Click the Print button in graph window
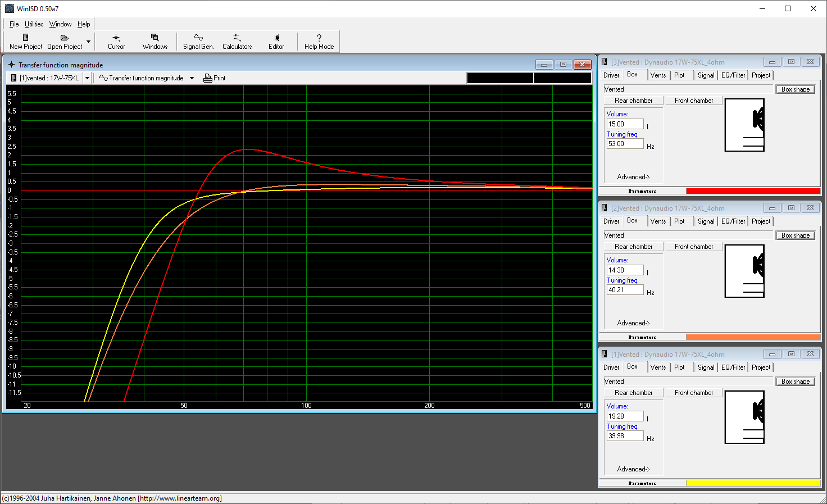 click(214, 78)
